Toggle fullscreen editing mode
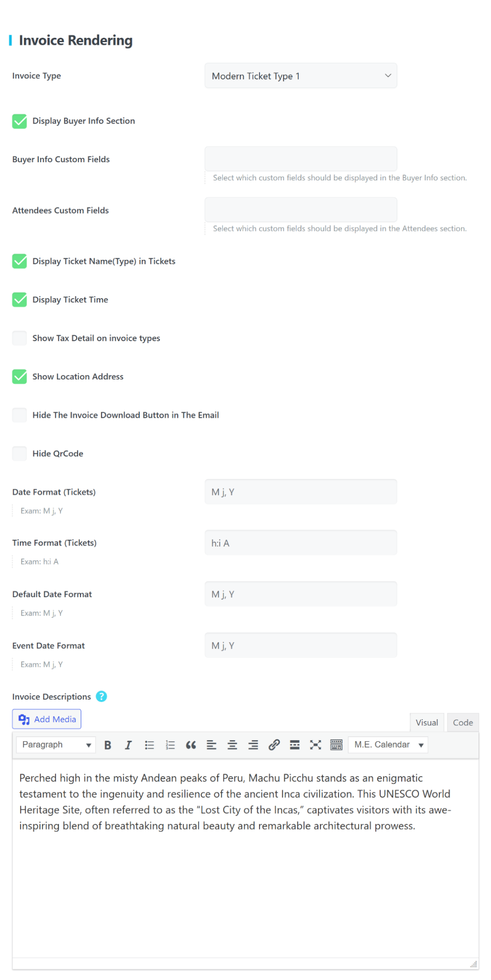This screenshot has width=491, height=980. (x=315, y=745)
